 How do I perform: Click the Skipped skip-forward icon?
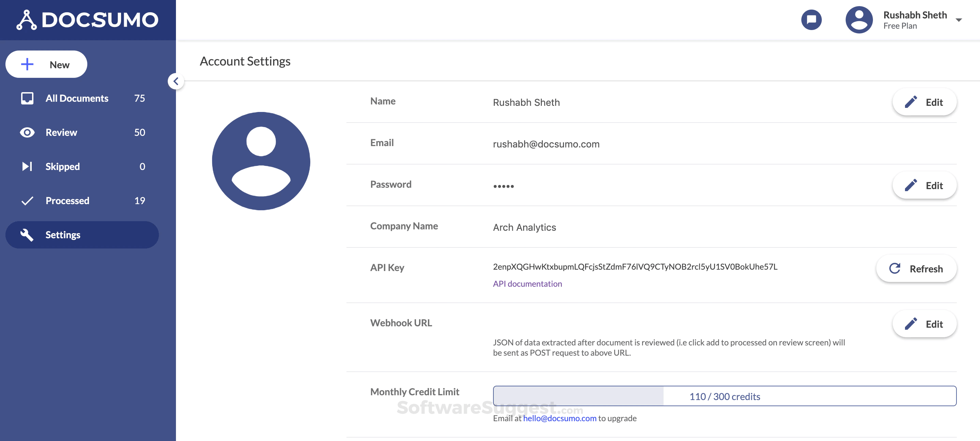(x=27, y=167)
